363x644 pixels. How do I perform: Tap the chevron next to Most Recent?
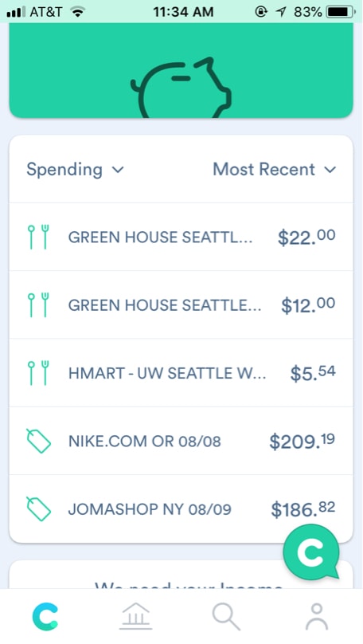pos(330,170)
